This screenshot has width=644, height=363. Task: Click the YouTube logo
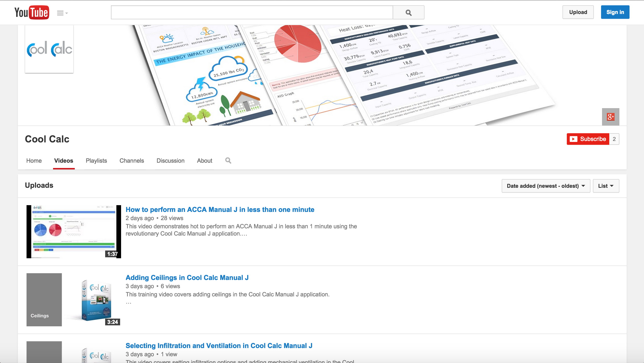click(32, 12)
